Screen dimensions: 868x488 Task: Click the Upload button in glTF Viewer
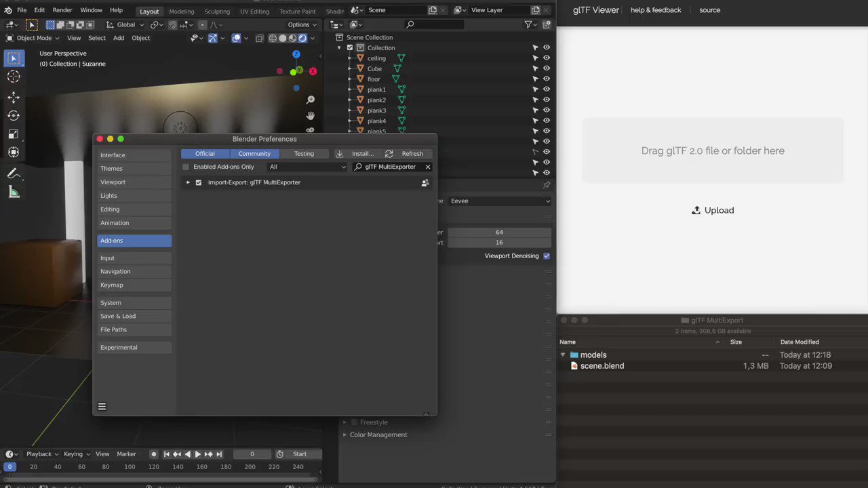[x=713, y=210]
